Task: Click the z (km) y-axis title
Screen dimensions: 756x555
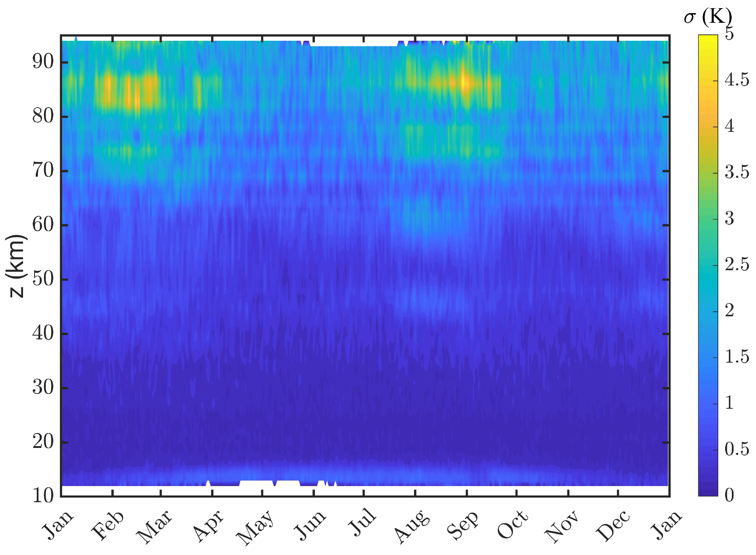Action: click(x=16, y=266)
